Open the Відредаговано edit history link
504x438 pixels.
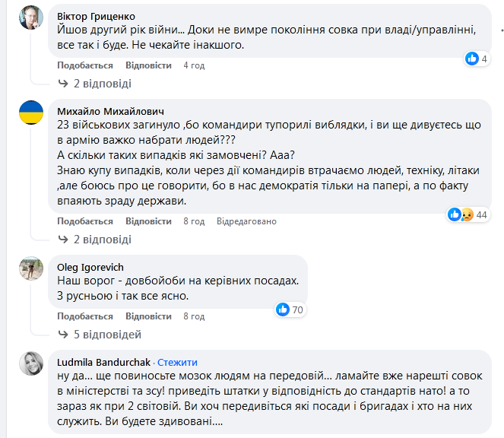(246, 221)
